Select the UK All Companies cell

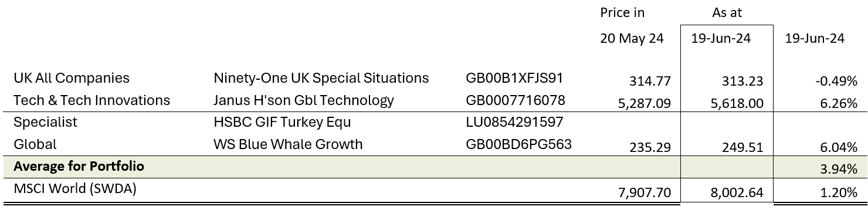(x=72, y=78)
